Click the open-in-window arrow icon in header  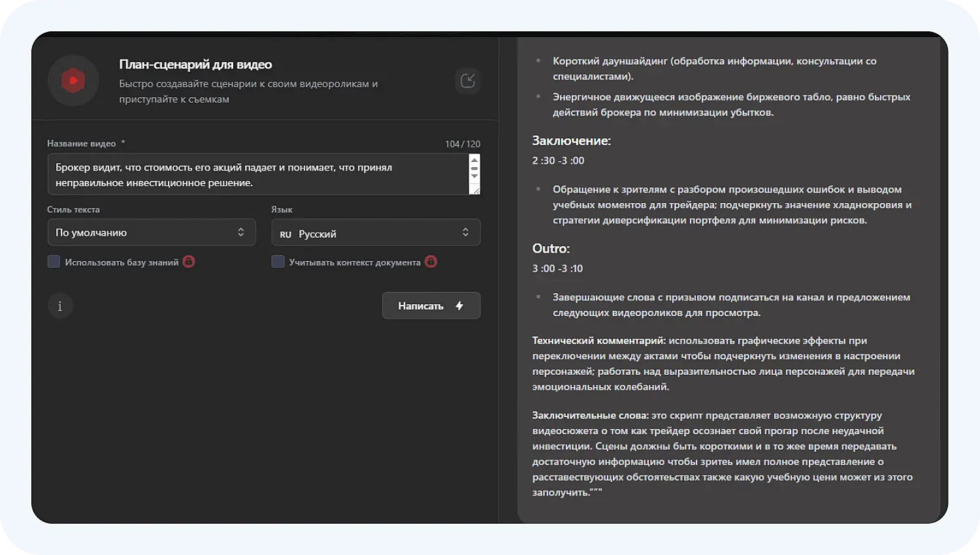(468, 80)
